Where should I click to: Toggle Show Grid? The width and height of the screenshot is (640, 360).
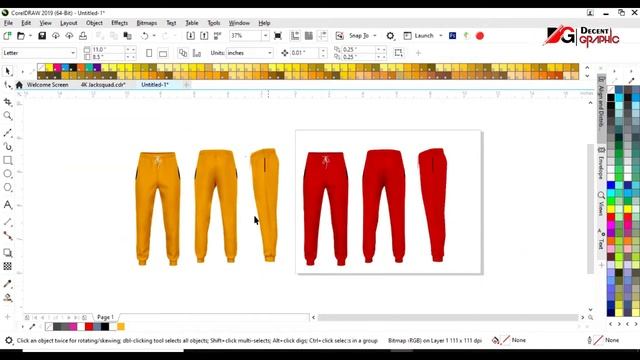(309, 36)
